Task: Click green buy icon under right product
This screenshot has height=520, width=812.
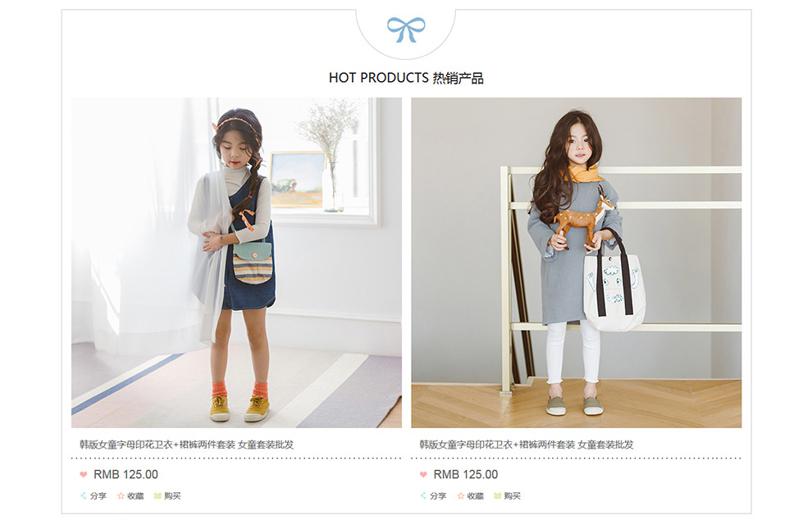Action: [x=497, y=495]
